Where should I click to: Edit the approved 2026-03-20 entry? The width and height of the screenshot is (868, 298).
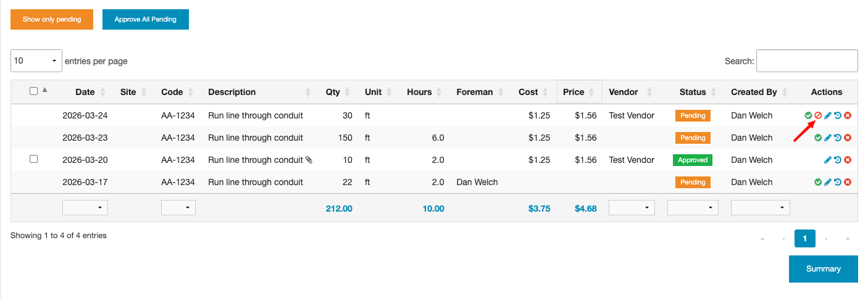point(828,160)
